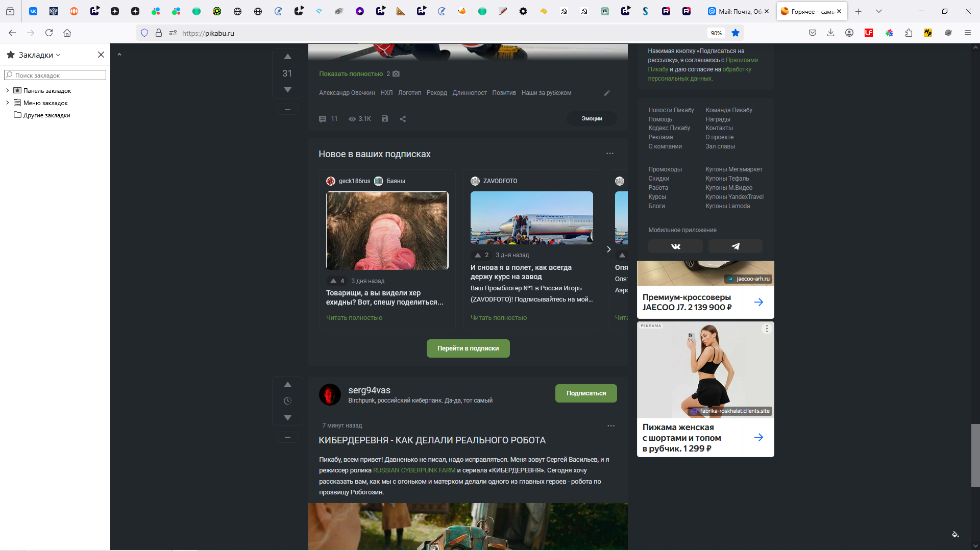The width and height of the screenshot is (980, 551).
Task: Click the Telegram social button
Action: (736, 246)
